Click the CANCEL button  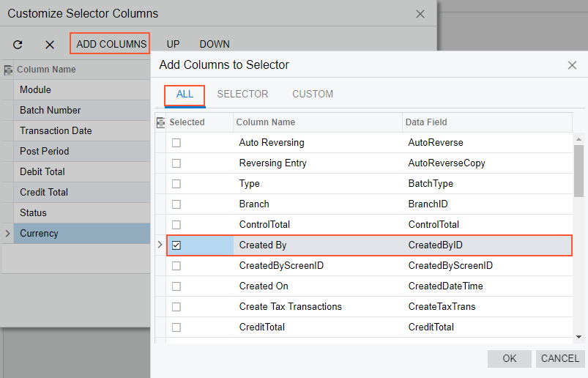pyautogui.click(x=559, y=358)
